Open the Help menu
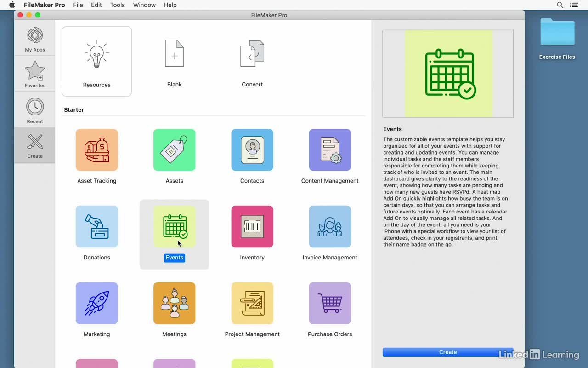This screenshot has width=588, height=368. tap(170, 5)
